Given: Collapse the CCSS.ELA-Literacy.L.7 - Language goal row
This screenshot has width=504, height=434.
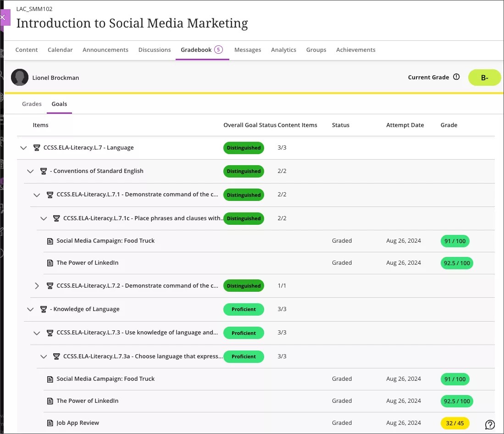Looking at the screenshot, I should pyautogui.click(x=23, y=147).
